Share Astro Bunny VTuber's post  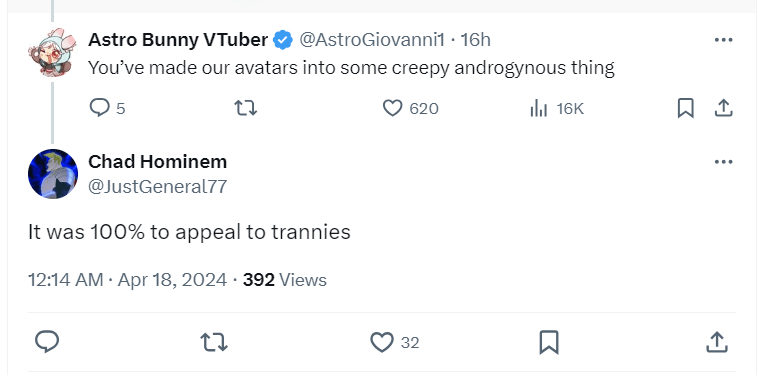point(723,108)
